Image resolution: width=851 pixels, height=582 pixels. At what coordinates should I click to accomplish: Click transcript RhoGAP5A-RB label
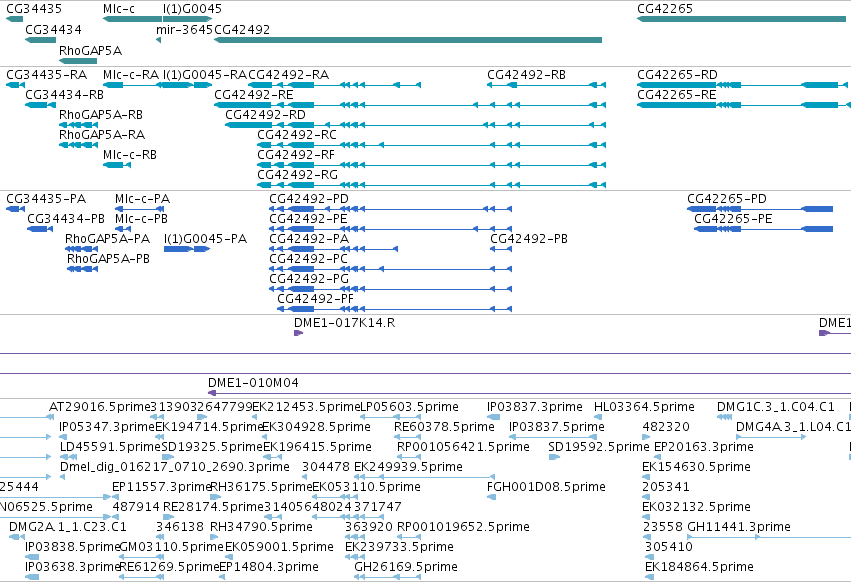[x=100, y=115]
